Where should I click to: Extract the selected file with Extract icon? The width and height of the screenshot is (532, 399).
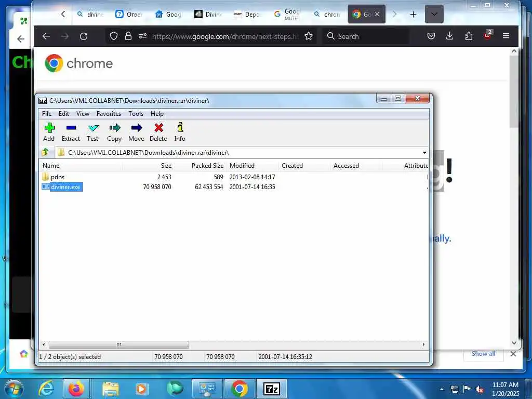(71, 132)
